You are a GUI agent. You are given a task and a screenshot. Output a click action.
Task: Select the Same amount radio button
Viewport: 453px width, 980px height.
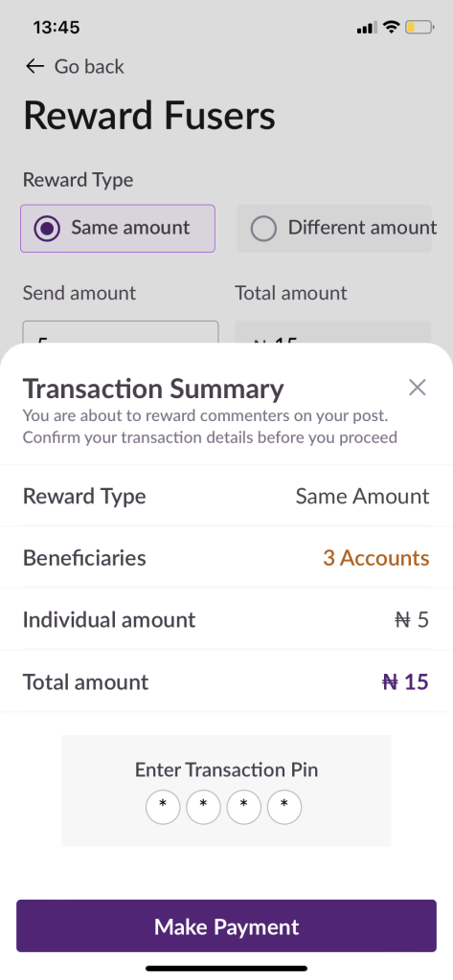[x=47, y=228]
